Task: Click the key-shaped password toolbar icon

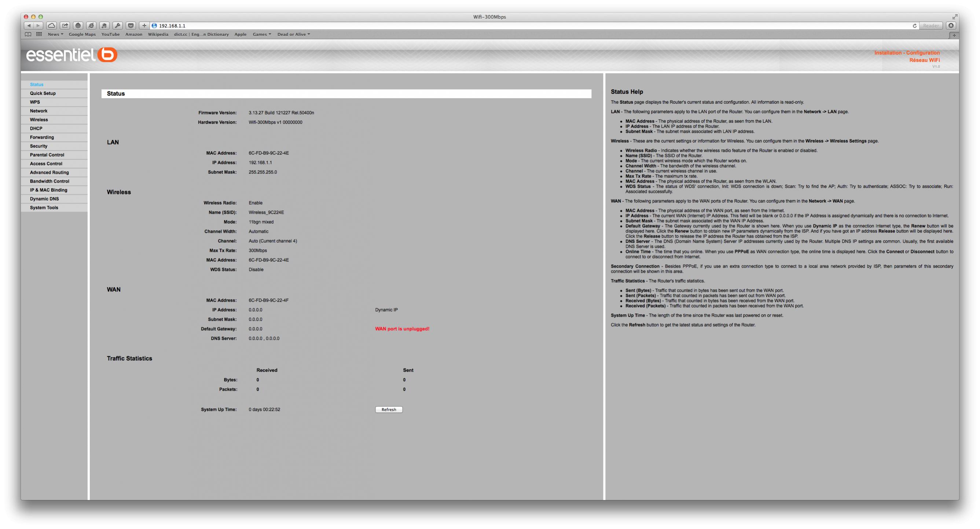Action: tap(118, 26)
